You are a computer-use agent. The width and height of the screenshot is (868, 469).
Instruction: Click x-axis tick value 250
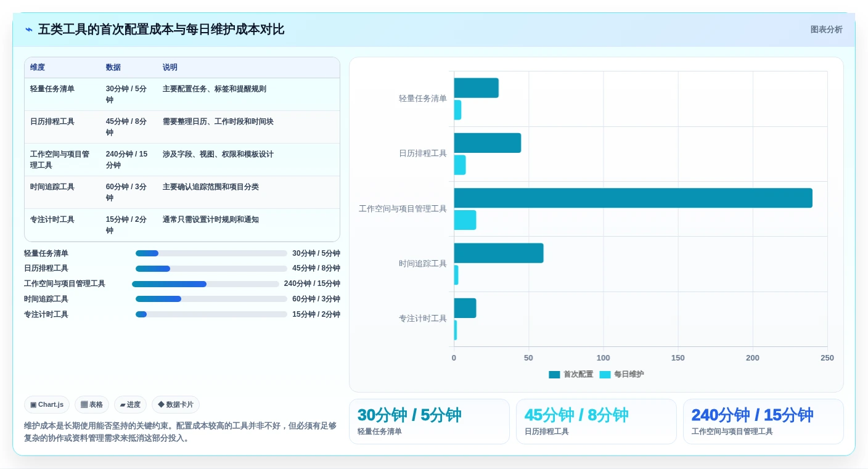pyautogui.click(x=827, y=358)
